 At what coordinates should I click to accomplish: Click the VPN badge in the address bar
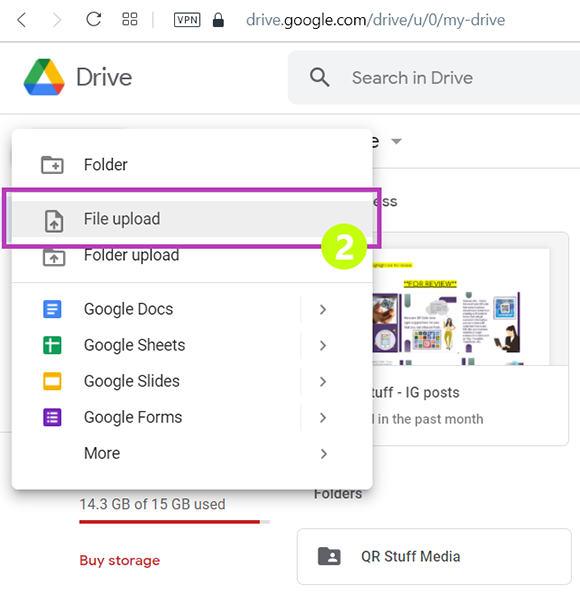pyautogui.click(x=187, y=20)
